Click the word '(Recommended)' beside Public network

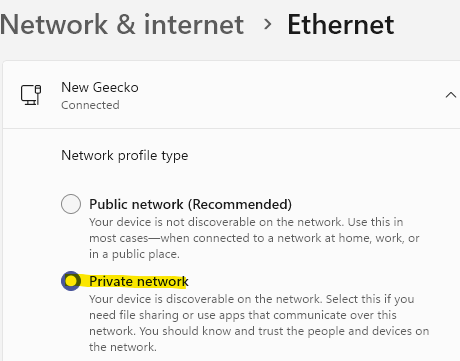coord(240,204)
